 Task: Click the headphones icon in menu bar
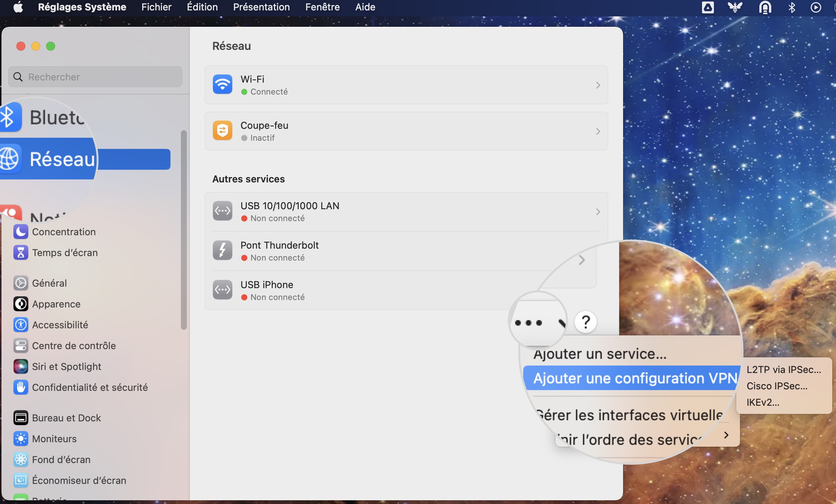click(765, 7)
